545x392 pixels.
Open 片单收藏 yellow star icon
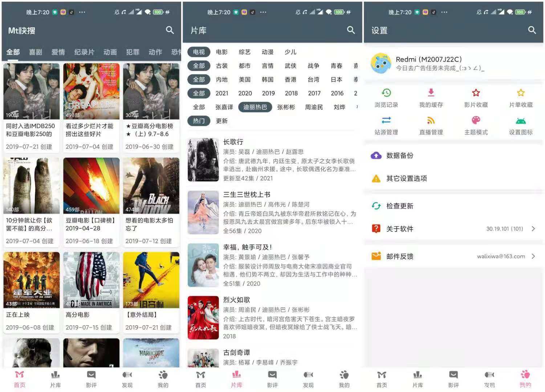click(x=521, y=93)
